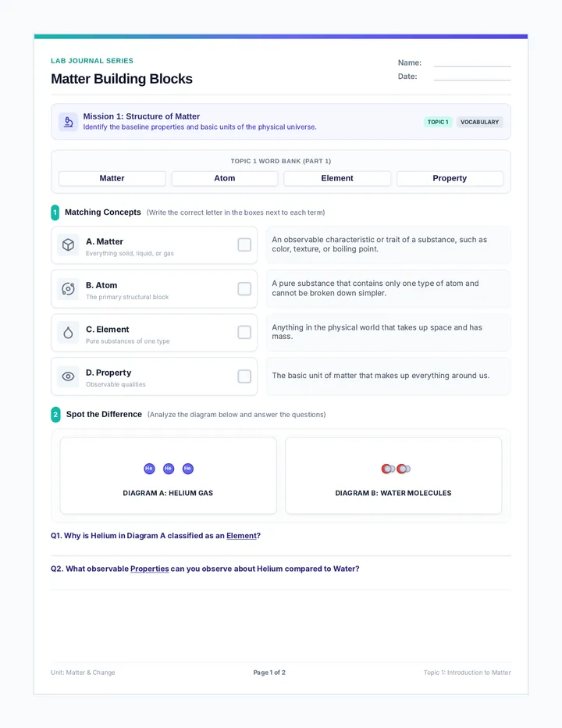
Task: Click the microscope icon beside Mission 1
Action: (x=68, y=122)
